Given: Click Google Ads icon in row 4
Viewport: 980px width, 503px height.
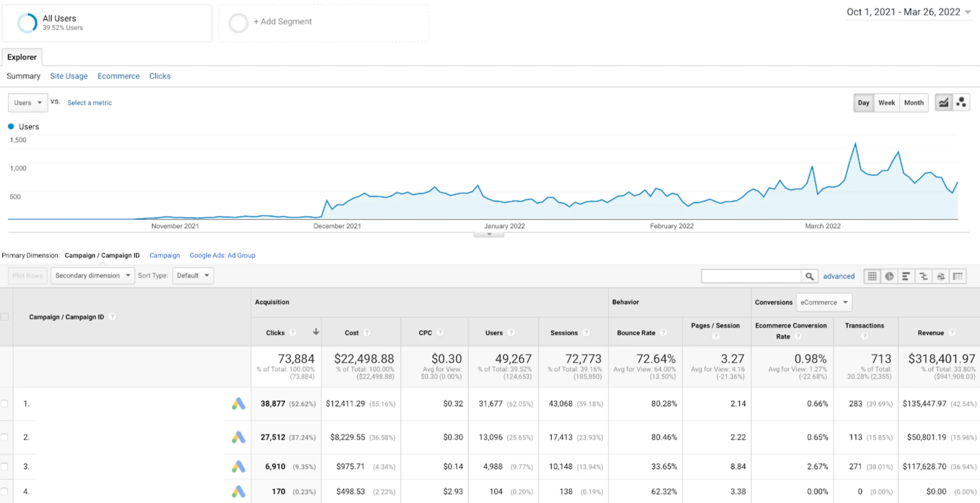Looking at the screenshot, I should coord(239,492).
